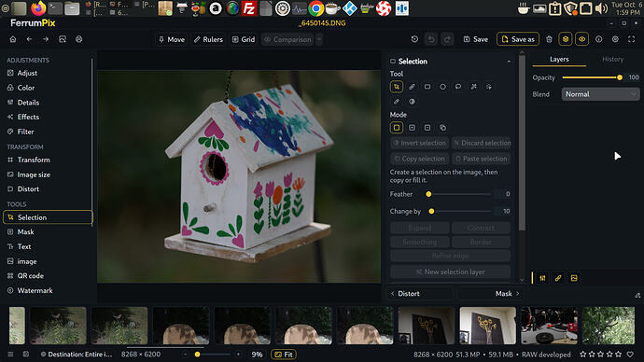
Task: Click the zoom slider in status bar
Action: coord(213,355)
